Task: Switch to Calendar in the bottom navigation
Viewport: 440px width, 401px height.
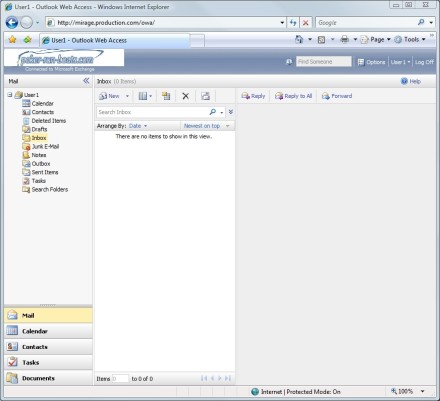Action: (x=48, y=331)
